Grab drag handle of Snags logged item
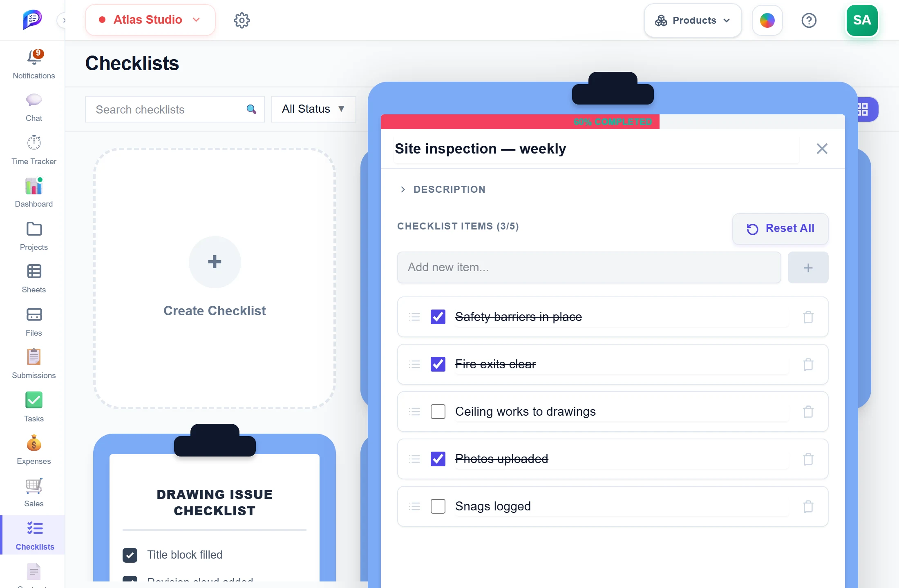This screenshot has height=588, width=899. click(414, 506)
